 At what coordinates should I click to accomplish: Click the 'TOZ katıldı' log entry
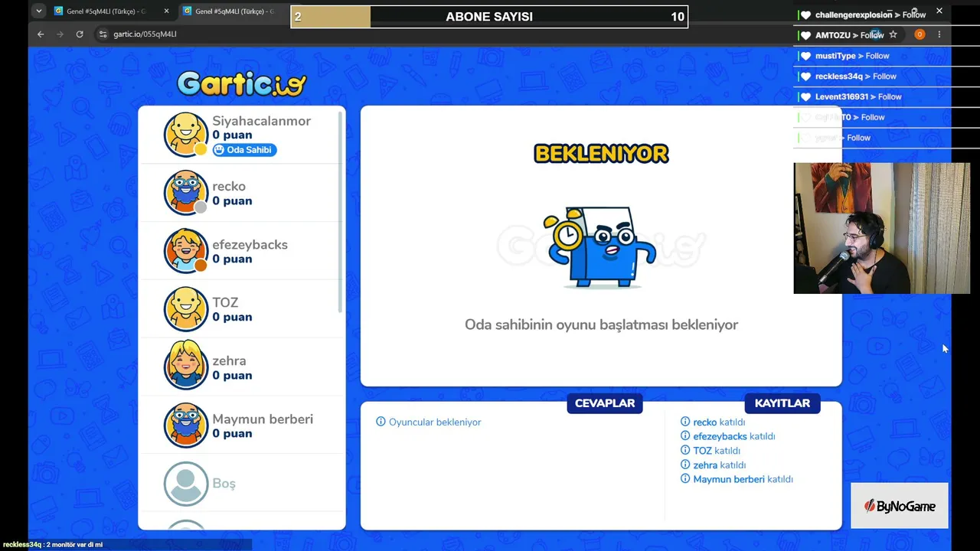(x=717, y=451)
